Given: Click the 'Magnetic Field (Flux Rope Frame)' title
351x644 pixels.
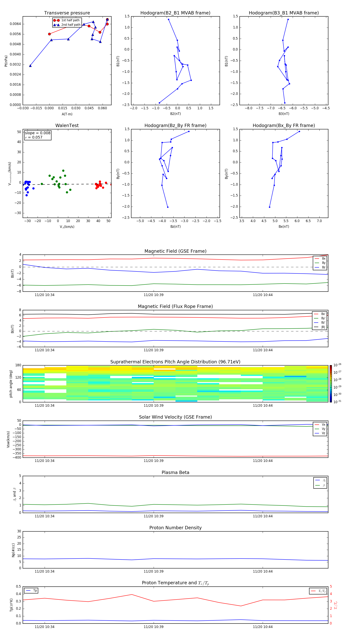Looking at the screenshot, I should click(x=175, y=307).
